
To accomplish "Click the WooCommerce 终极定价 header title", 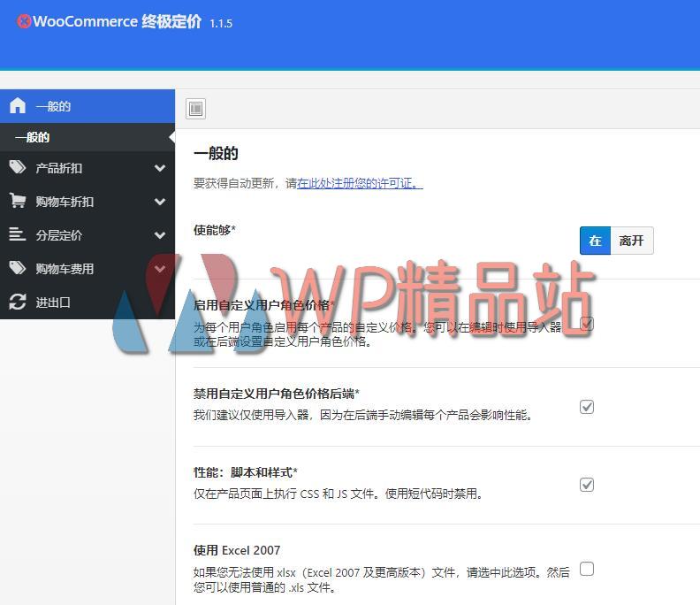I will click(117, 21).
